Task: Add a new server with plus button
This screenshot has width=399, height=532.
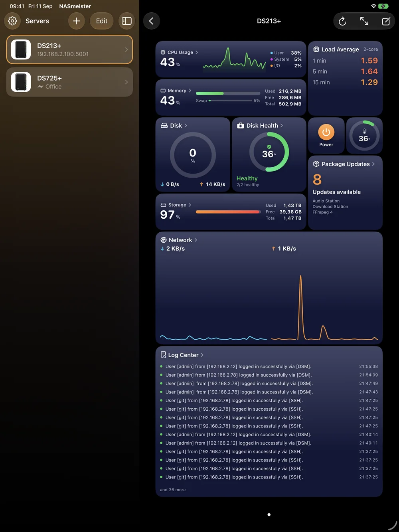Action: tap(76, 21)
